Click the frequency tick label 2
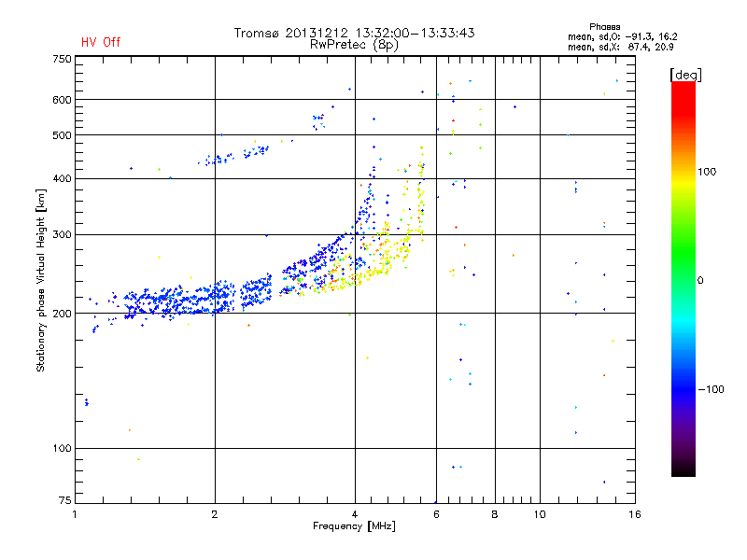The height and width of the screenshot is (560, 747). pos(215,514)
